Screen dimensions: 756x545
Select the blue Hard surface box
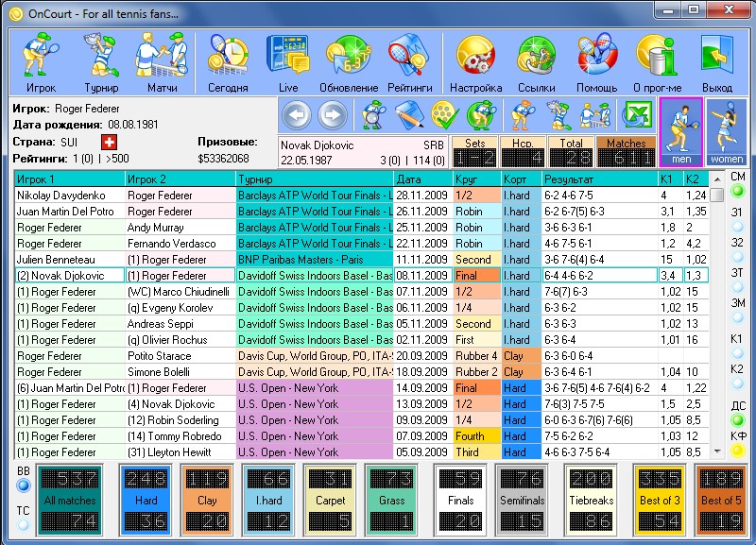pyautogui.click(x=146, y=501)
